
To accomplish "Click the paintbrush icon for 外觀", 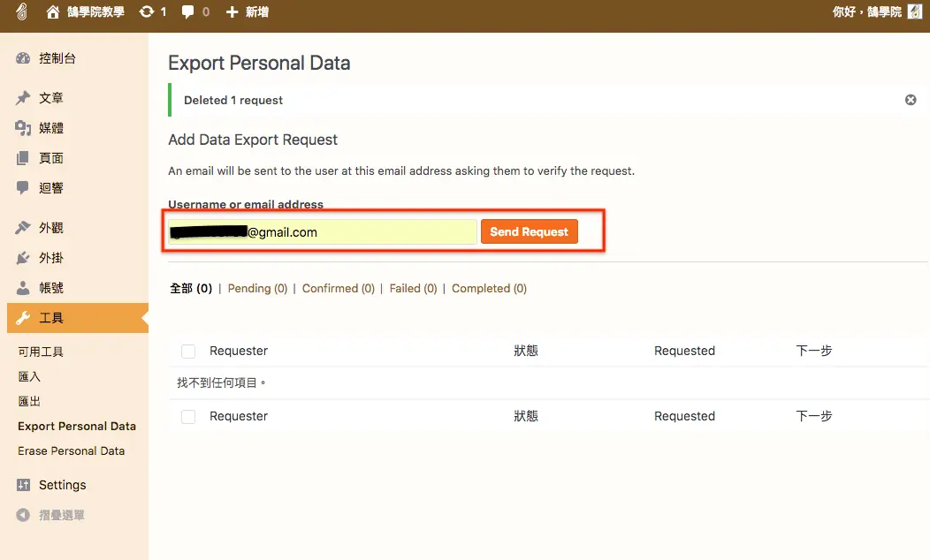I will click(23, 228).
